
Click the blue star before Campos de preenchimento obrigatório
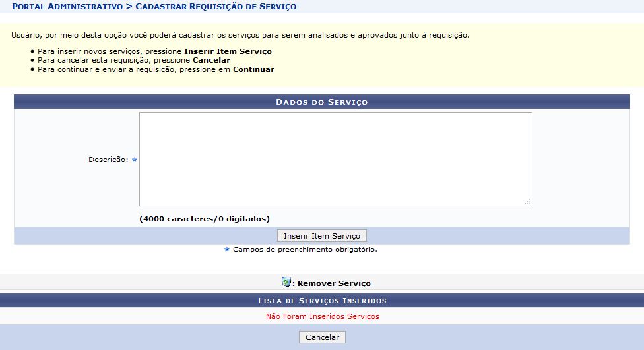coord(227,250)
